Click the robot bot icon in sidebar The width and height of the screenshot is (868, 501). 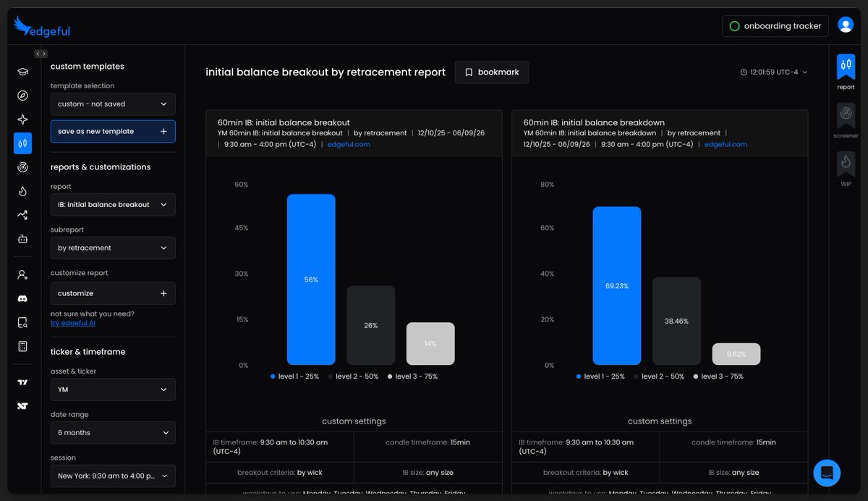tap(22, 239)
